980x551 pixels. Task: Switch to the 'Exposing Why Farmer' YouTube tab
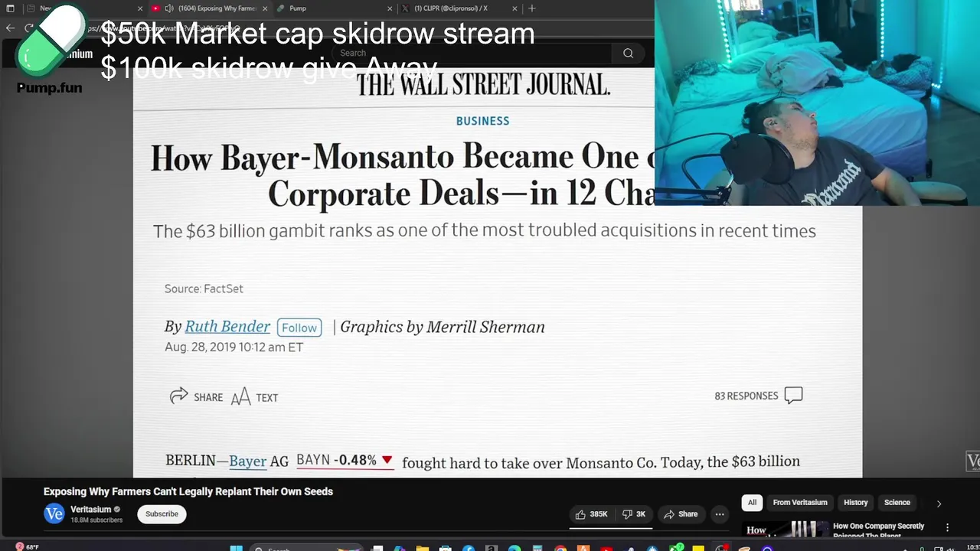[217, 8]
